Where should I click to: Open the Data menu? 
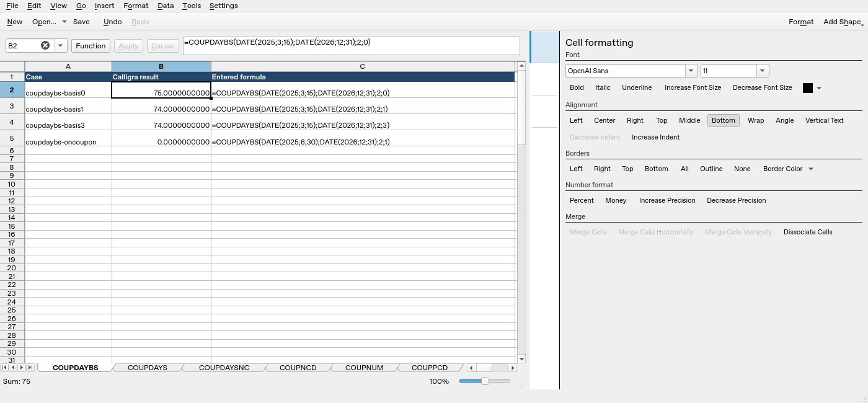pos(166,6)
